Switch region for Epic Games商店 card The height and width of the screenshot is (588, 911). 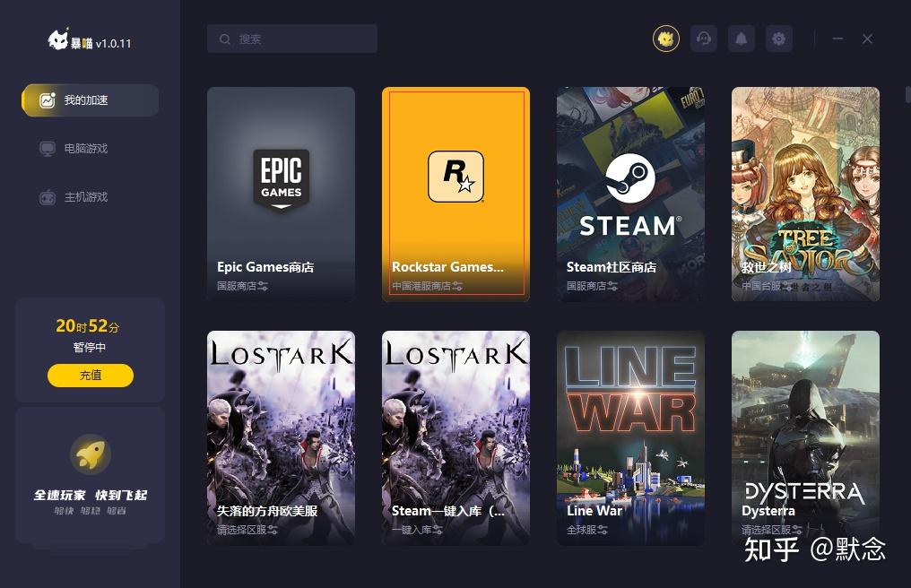point(264,286)
